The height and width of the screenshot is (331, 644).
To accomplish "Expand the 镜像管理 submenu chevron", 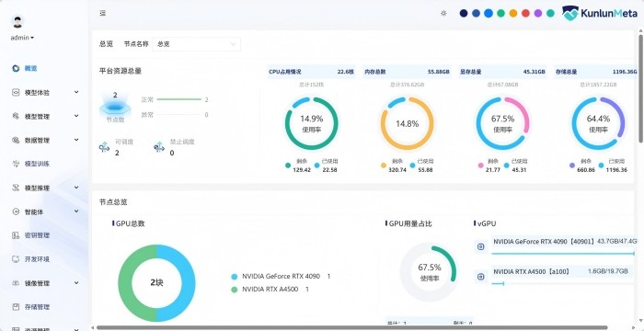I will 76,282.
